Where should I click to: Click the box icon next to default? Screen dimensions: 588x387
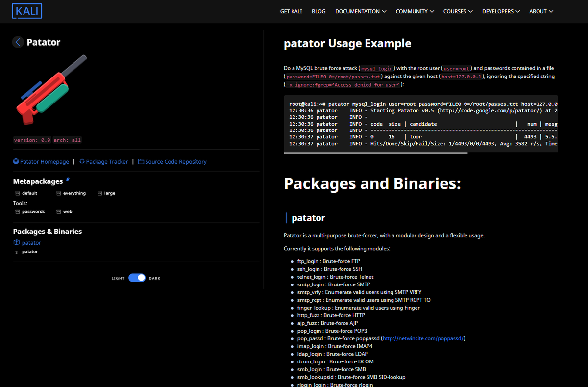pos(18,193)
